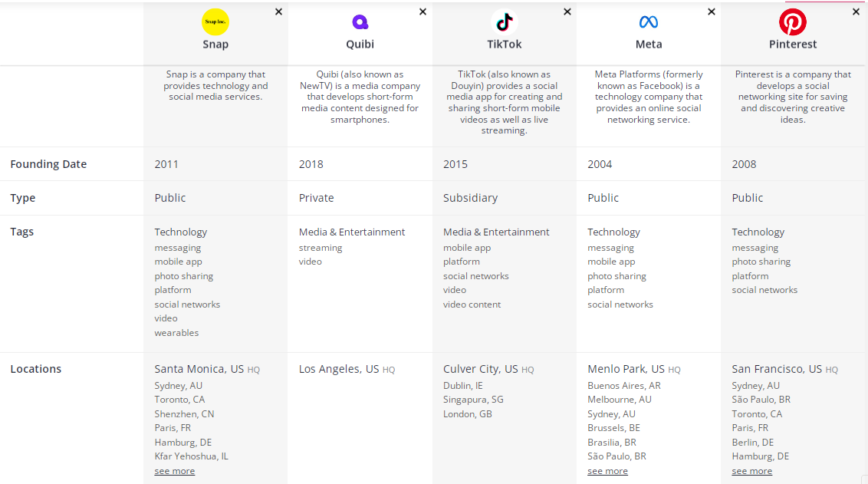
Task: Click the Locations row label
Action: click(35, 369)
